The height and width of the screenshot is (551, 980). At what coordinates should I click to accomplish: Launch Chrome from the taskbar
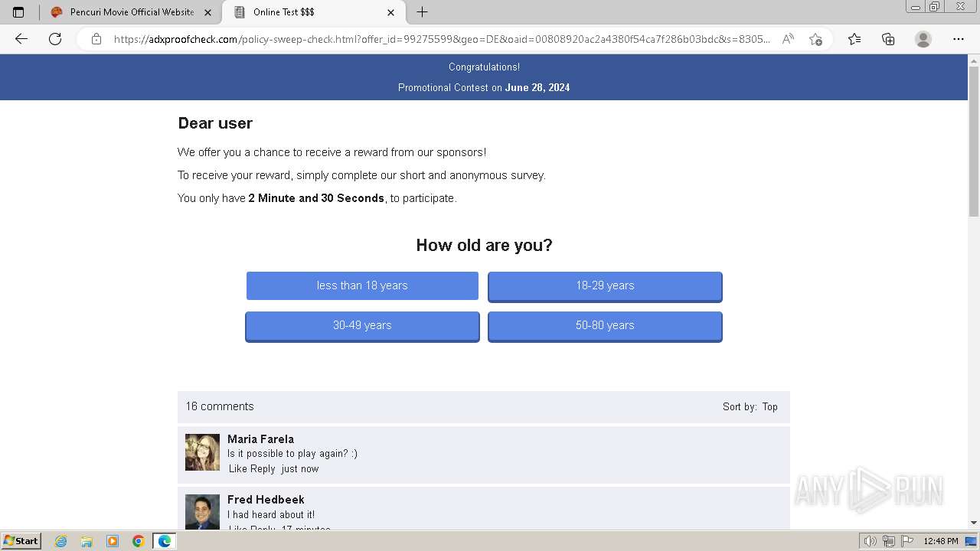139,541
